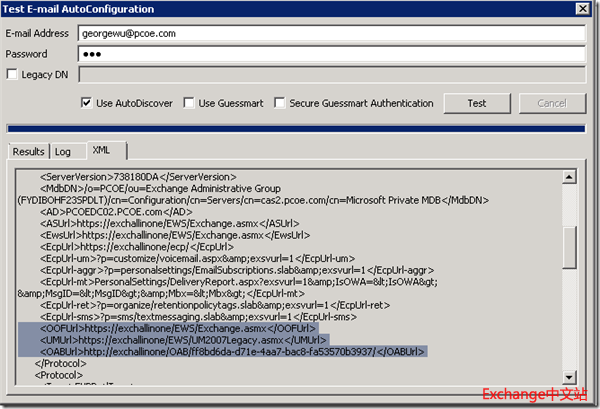Screen dimensions: 600x409
Task: Focus the Password field
Action: coord(330,52)
